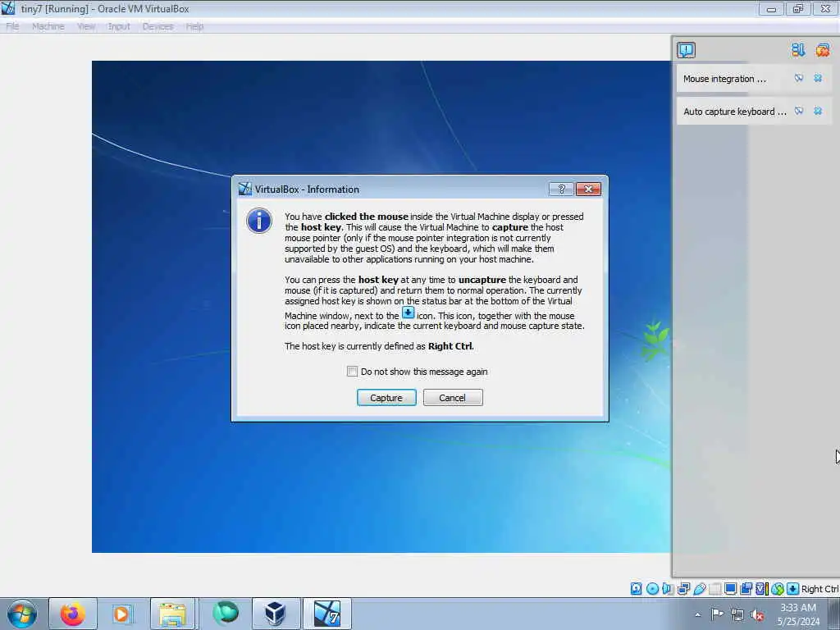
Task: Open the shared folders status icon
Action: 714,589
